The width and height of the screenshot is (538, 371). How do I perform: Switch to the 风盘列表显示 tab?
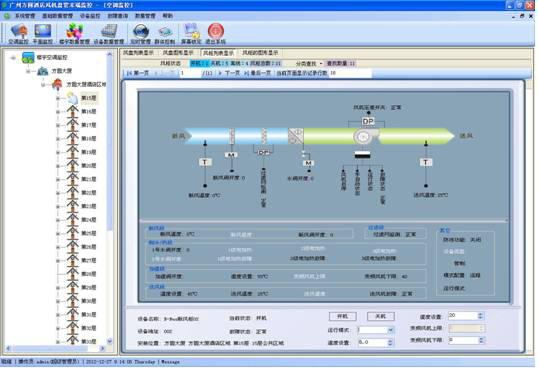tap(139, 53)
